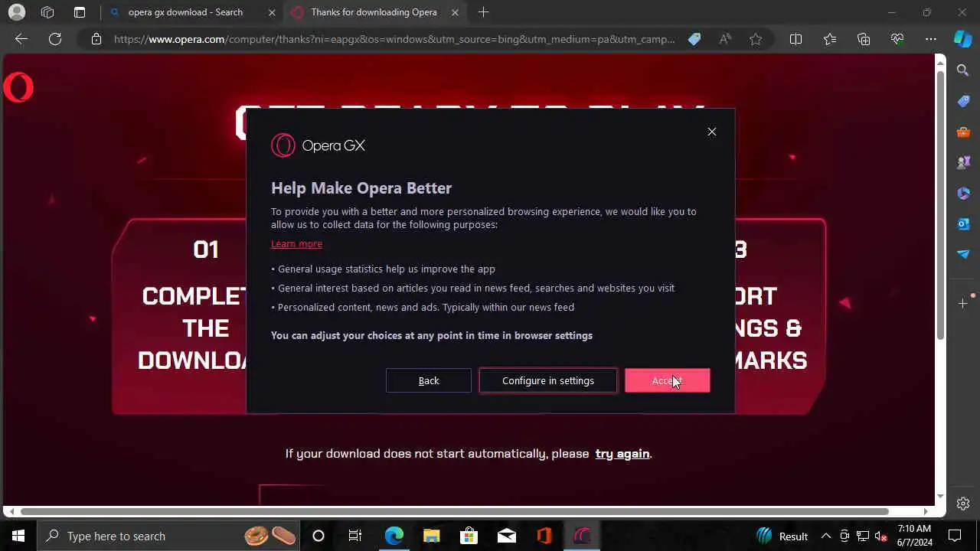Activate Read aloud icon

click(725, 39)
